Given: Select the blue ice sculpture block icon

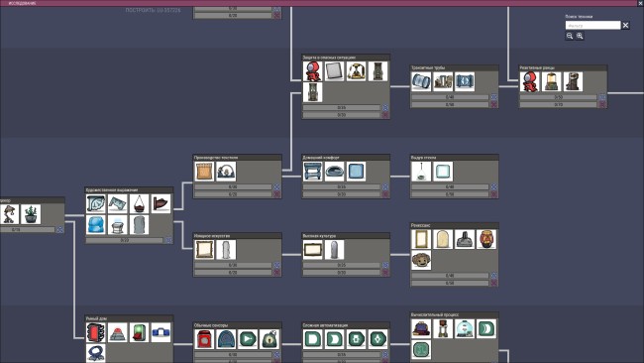Looking at the screenshot, I should (x=96, y=225).
